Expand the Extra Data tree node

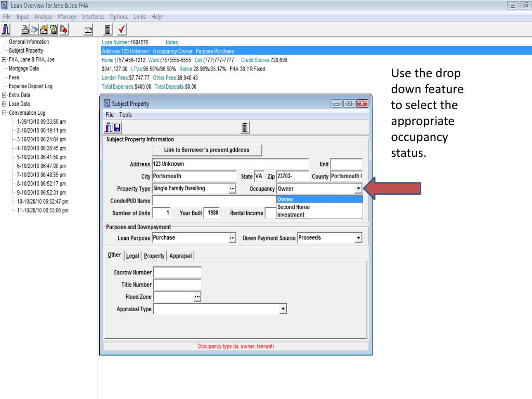(4, 95)
